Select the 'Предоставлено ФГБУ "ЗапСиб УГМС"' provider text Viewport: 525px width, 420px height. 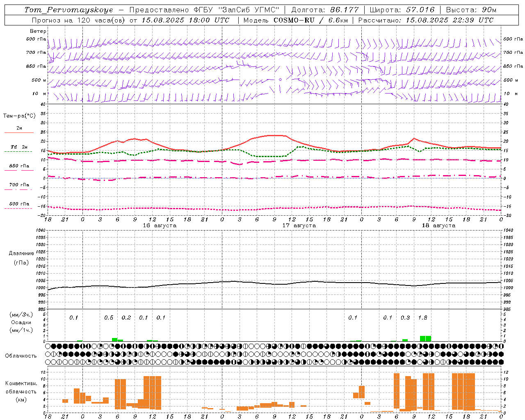[204, 10]
